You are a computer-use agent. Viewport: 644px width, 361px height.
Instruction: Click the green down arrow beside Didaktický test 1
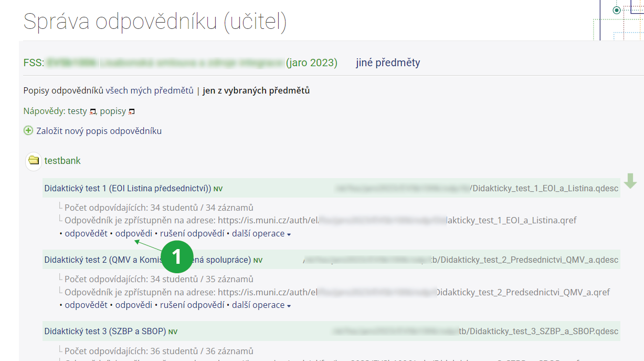pyautogui.click(x=630, y=181)
